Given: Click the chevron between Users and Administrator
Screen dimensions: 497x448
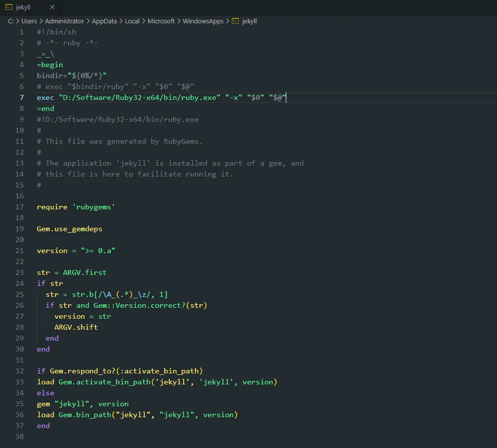Looking at the screenshot, I should (41, 21).
